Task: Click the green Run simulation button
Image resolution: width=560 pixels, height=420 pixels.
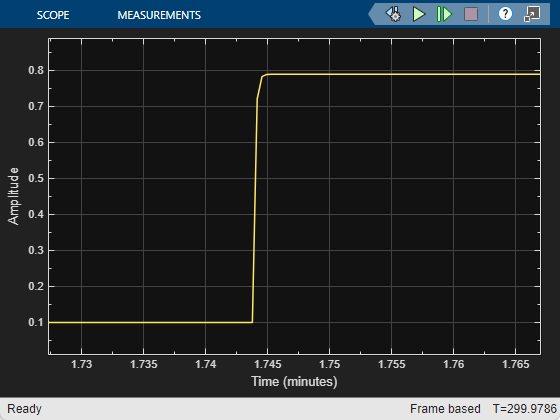Action: click(419, 14)
